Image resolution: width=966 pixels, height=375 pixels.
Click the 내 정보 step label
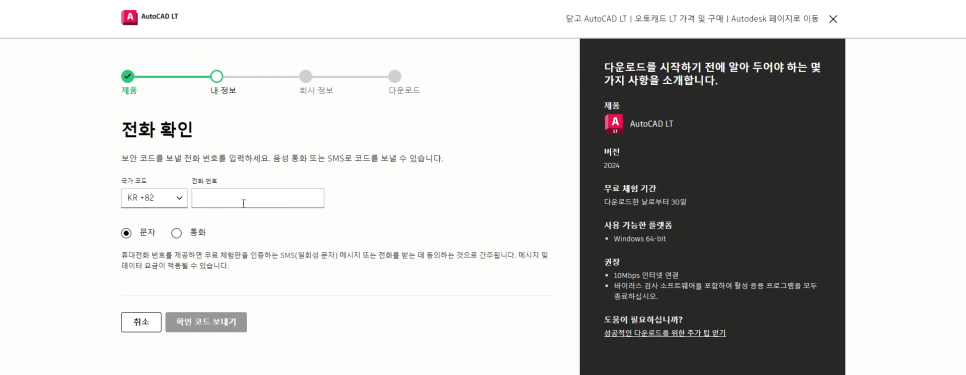(223, 91)
